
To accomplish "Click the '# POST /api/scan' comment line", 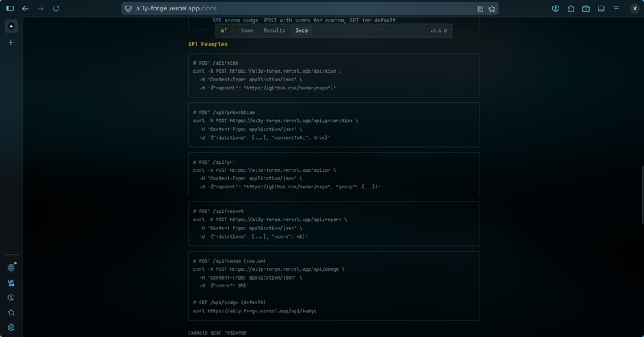I will coord(216,63).
